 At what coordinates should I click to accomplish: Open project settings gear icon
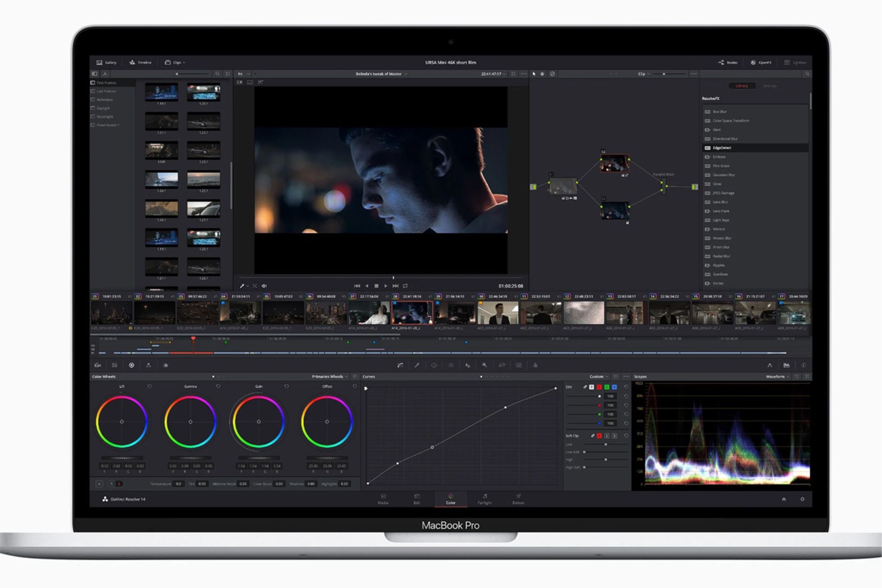(x=802, y=499)
